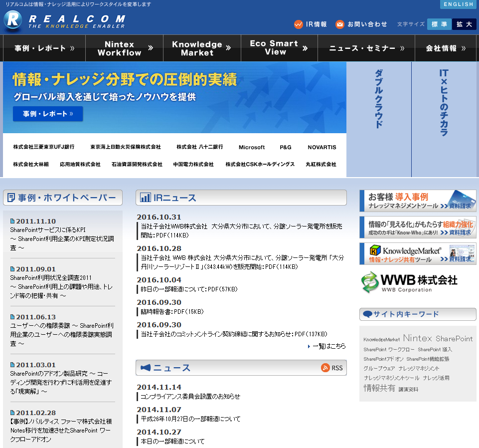Open 2016.10.28 大分丹川ソーラーリゾート PDF link
The width and height of the screenshot is (479, 448).
click(x=242, y=262)
